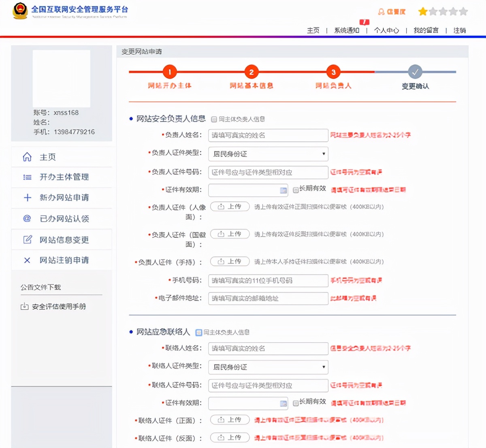Viewport: 486px width, 448px height.
Task: Open 网站信息变更 via the edit icon
Action: (x=27, y=239)
